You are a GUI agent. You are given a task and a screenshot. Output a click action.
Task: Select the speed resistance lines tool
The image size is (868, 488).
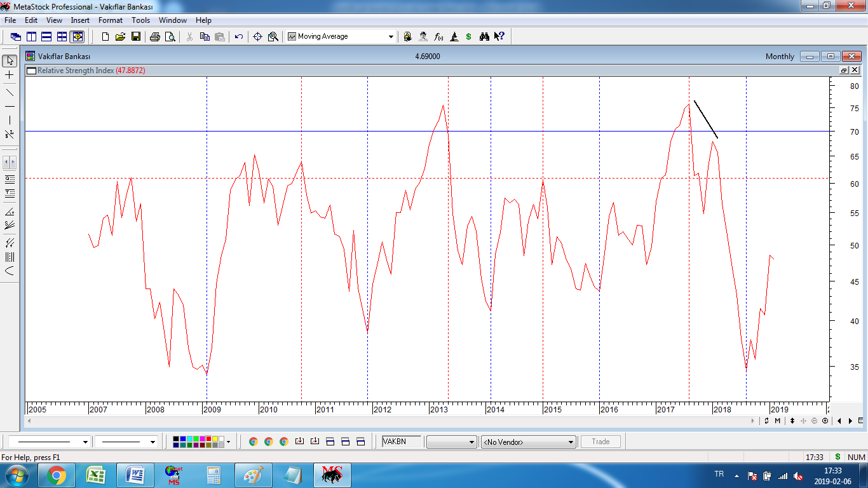(10, 225)
